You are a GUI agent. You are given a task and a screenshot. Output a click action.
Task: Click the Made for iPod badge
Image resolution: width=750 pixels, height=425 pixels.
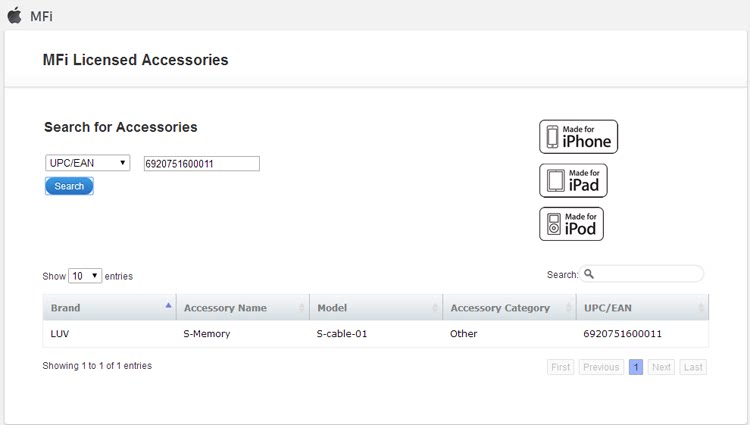[571, 224]
